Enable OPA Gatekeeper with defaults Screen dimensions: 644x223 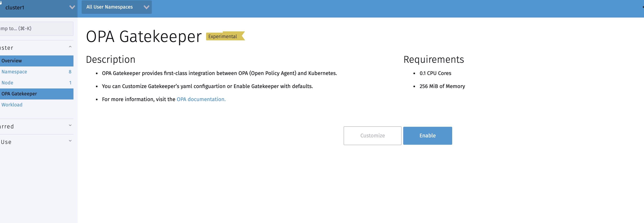[x=427, y=136]
